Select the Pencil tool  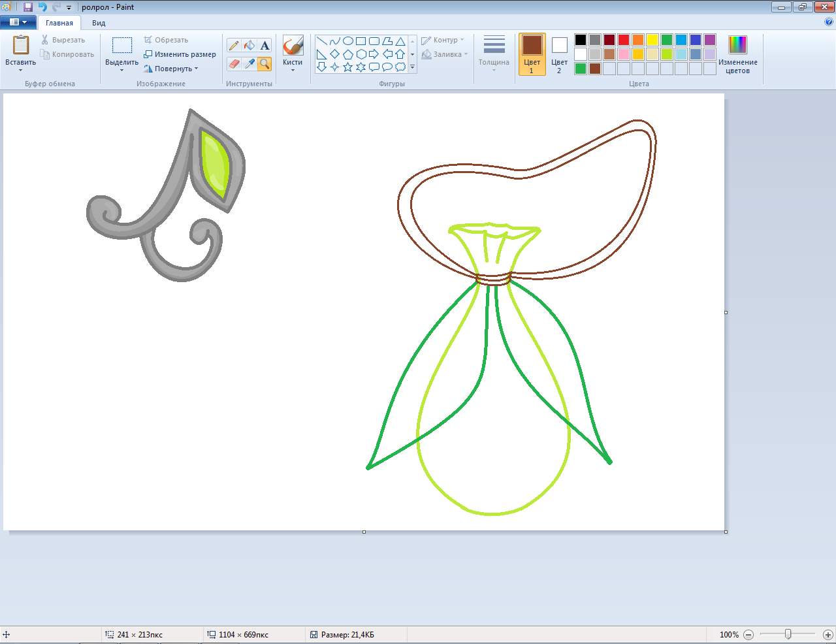(x=234, y=45)
